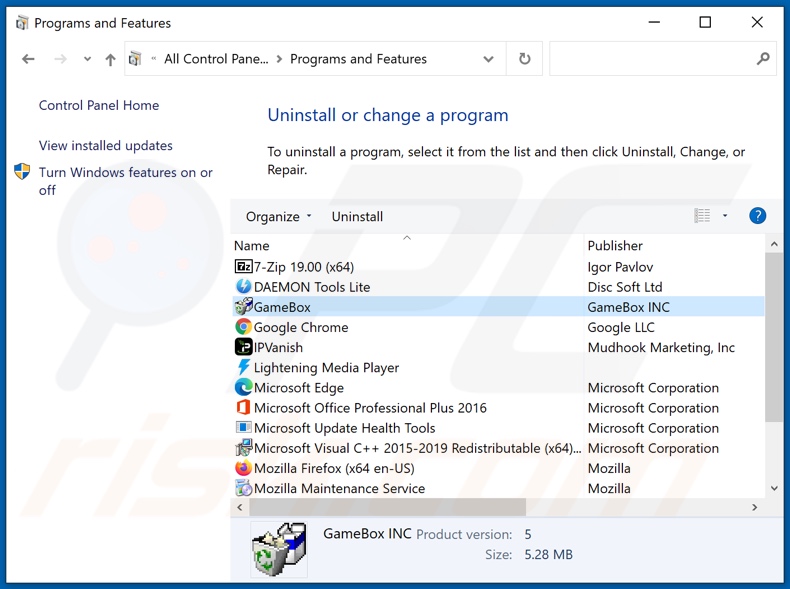Click the GameBox recycle-bin icon in list
The image size is (790, 589).
coord(243,306)
